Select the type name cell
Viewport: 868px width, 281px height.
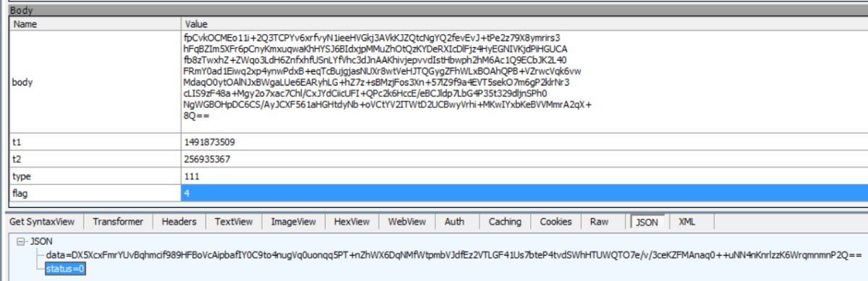pos(95,176)
